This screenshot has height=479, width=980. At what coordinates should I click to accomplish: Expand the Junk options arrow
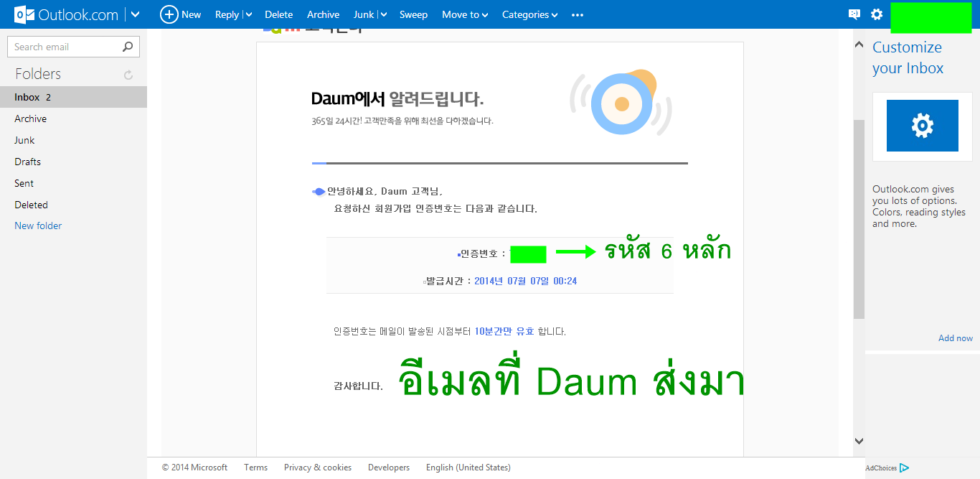tap(383, 14)
